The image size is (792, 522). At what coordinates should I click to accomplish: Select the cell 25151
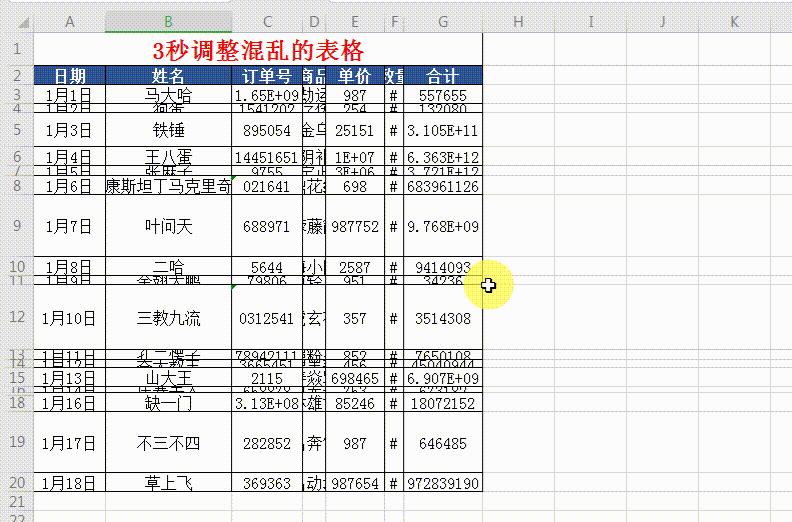pos(355,130)
